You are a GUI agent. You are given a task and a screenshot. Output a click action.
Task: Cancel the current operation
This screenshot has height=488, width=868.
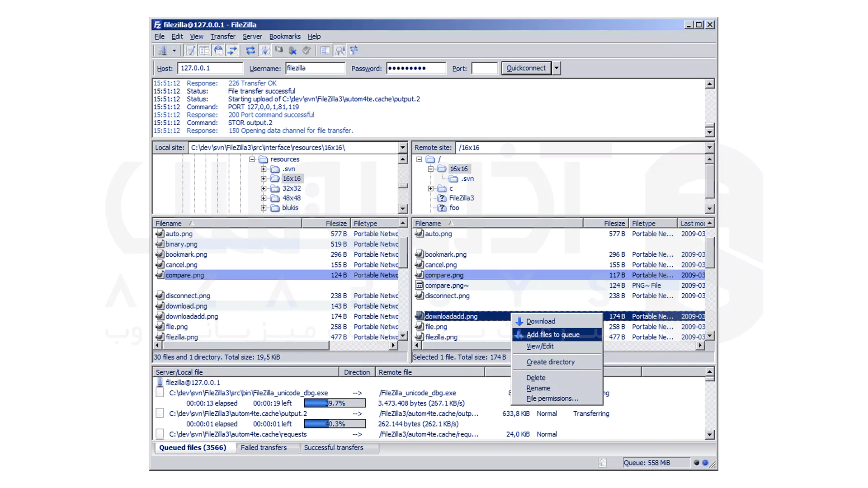click(278, 50)
